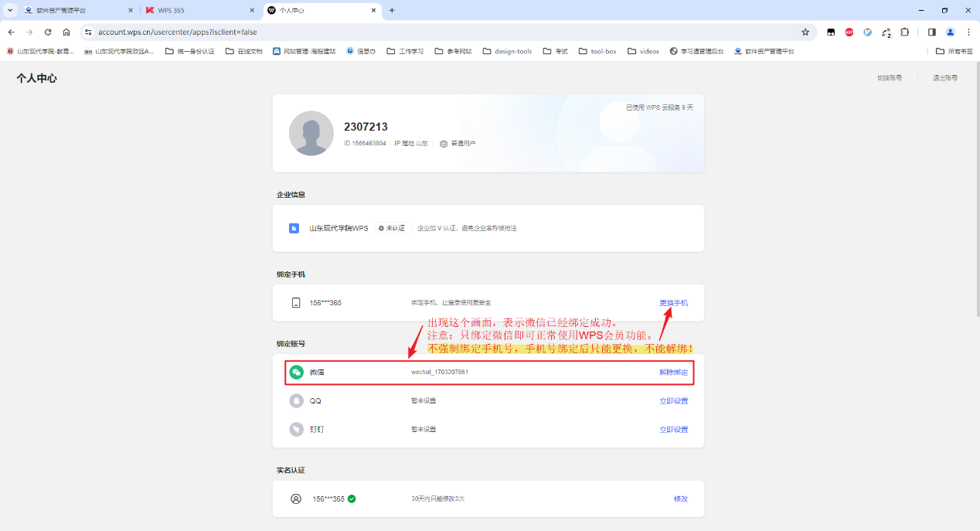Click the red ABP extension icon

849,32
